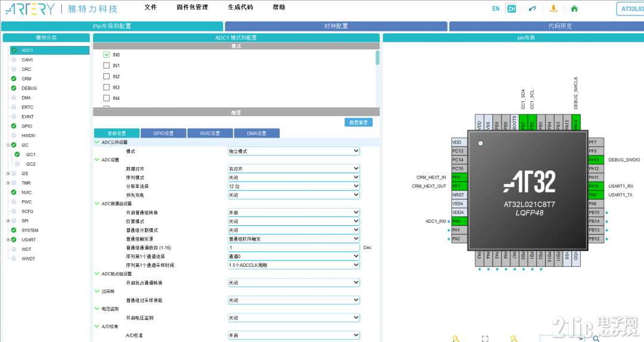The height and width of the screenshot is (342, 644).
Task: Click the green check beside ADC1
Action: 14,50
